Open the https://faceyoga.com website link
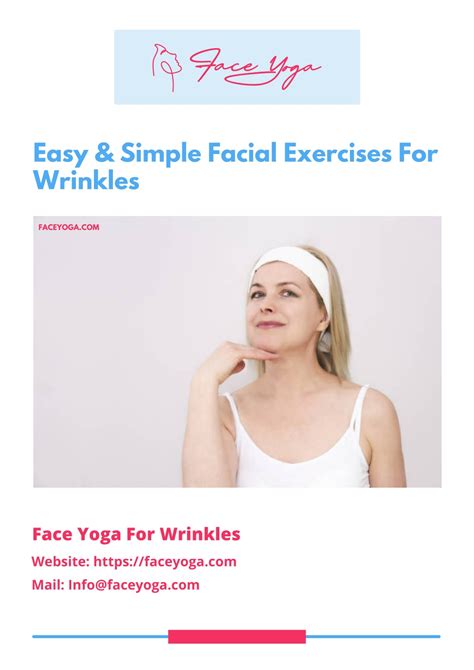The height and width of the screenshot is (670, 474). point(165,561)
